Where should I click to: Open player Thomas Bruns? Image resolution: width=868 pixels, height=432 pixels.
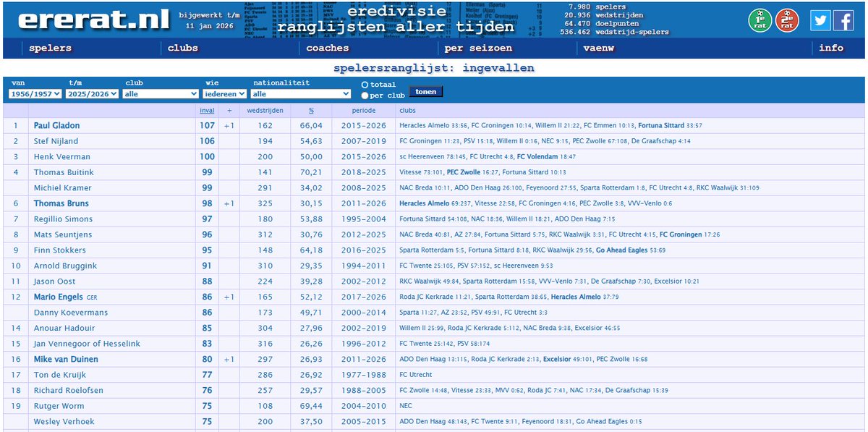61,204
